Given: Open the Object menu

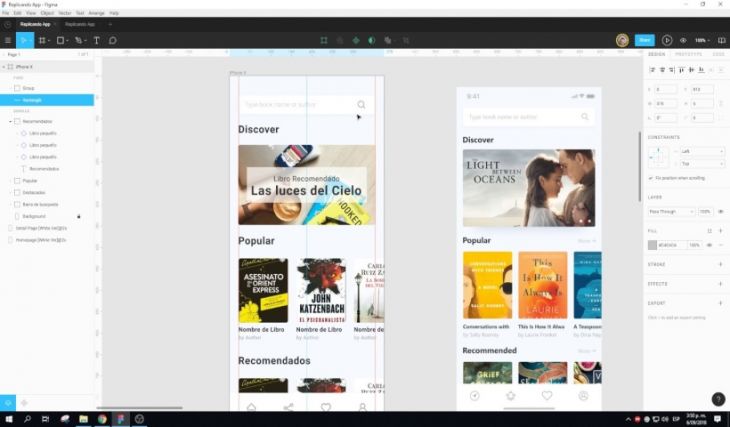Looking at the screenshot, I should point(47,13).
